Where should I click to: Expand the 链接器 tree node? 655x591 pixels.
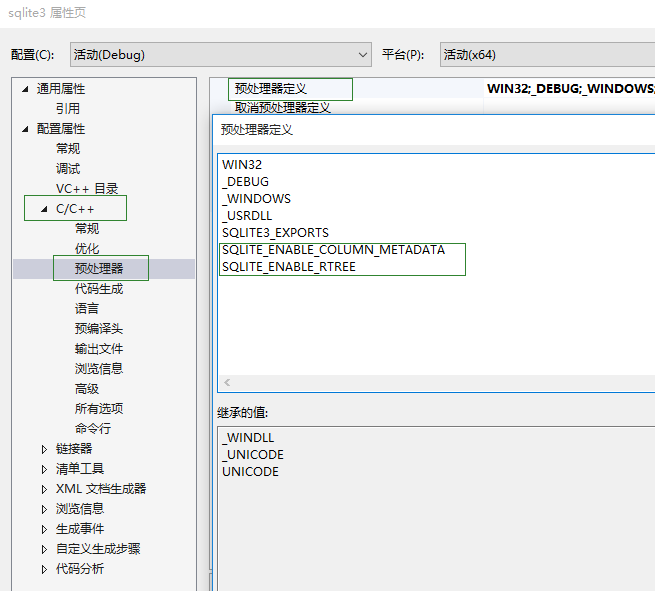pyautogui.click(x=44, y=449)
